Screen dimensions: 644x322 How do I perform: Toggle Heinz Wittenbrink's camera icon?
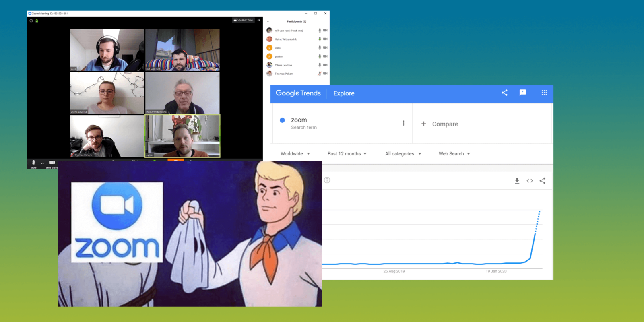(x=325, y=39)
